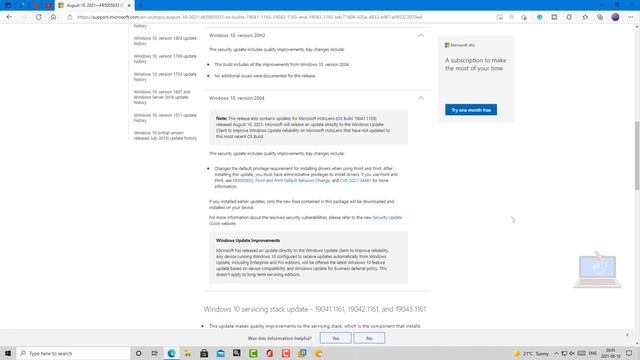Image resolution: width=640 pixels, height=360 pixels.
Task: Answer Yes to was this information helpful
Action: (x=336, y=338)
